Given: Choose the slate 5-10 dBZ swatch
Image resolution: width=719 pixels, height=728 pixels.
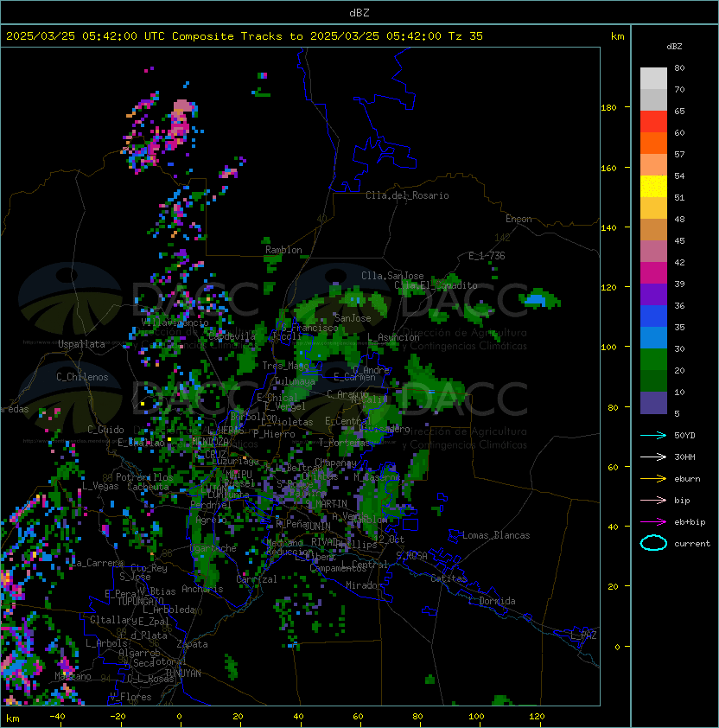Looking at the screenshot, I should click(653, 403).
